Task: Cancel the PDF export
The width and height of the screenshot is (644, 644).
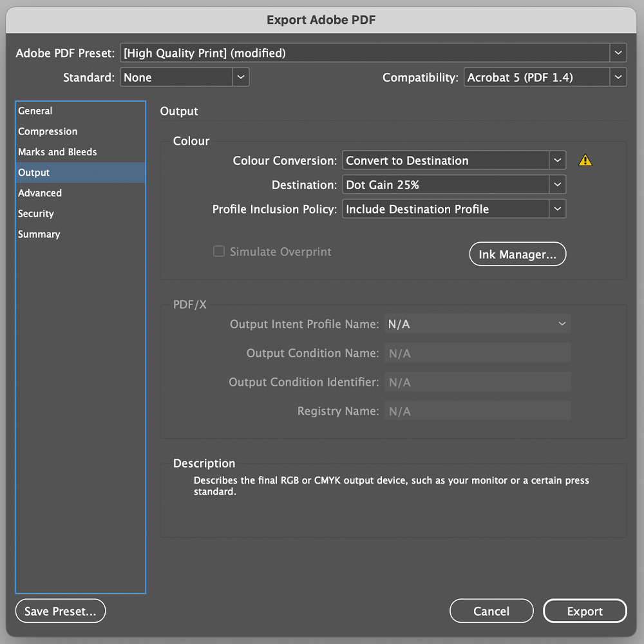Action: [491, 611]
